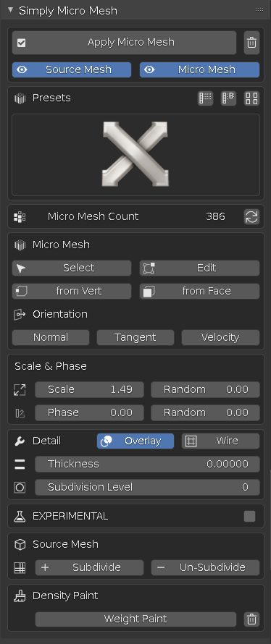Switch presets to list view icon
The width and height of the screenshot is (271, 644).
[205, 98]
